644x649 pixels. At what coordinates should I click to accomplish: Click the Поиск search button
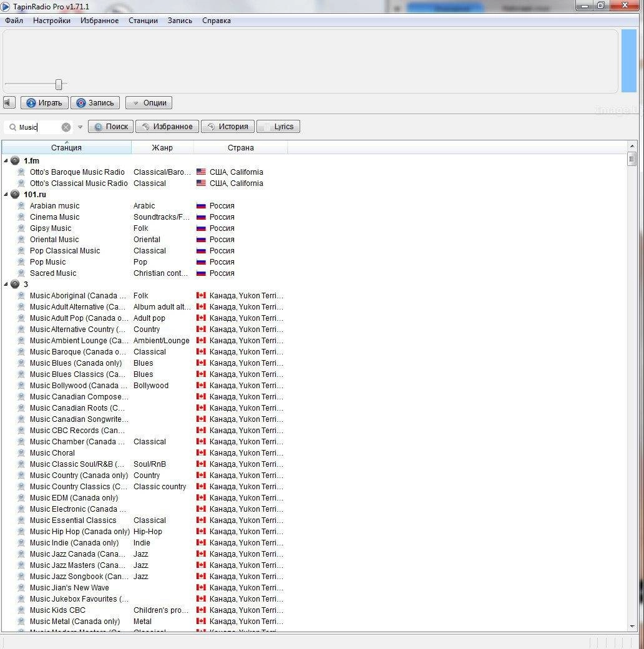click(x=111, y=126)
